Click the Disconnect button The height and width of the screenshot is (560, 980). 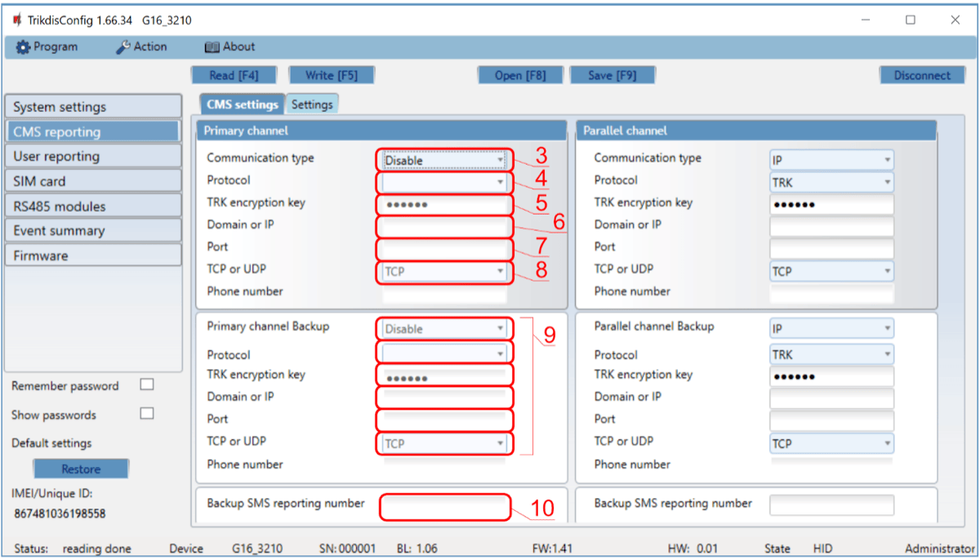pyautogui.click(x=921, y=75)
